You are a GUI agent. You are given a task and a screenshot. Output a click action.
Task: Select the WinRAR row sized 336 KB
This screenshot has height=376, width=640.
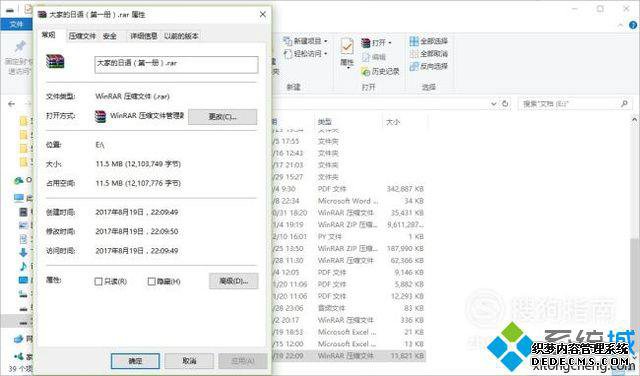[x=349, y=320]
